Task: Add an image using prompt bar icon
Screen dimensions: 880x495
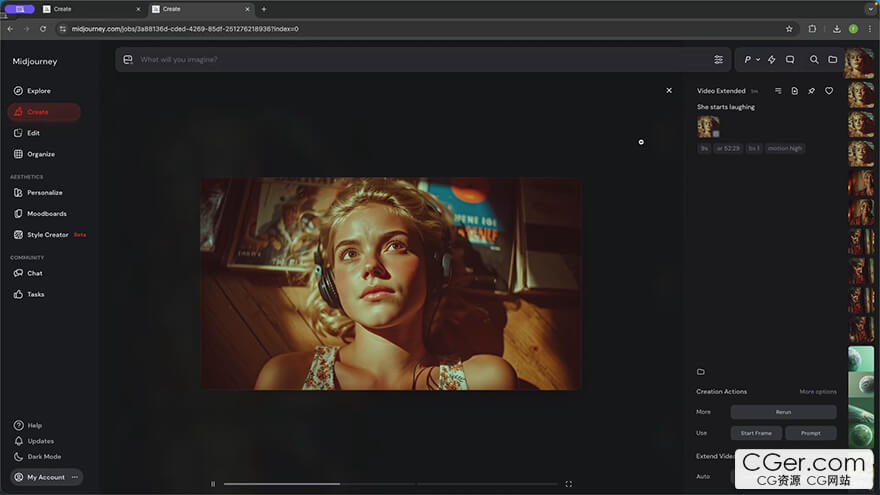Action: [x=128, y=60]
